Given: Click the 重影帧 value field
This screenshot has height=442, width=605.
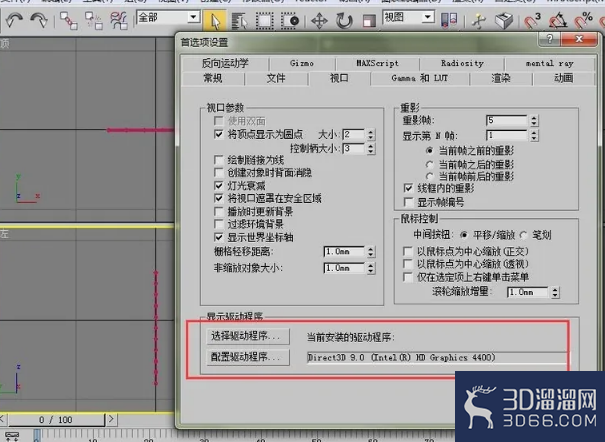Looking at the screenshot, I should 507,120.
